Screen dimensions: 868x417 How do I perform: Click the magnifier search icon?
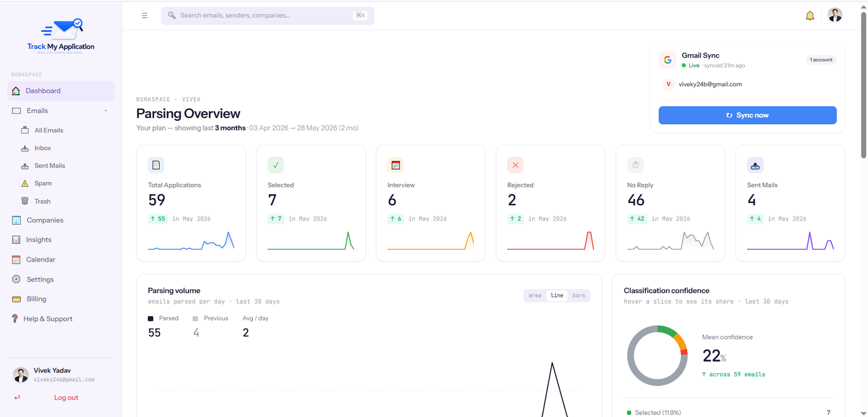click(x=171, y=15)
